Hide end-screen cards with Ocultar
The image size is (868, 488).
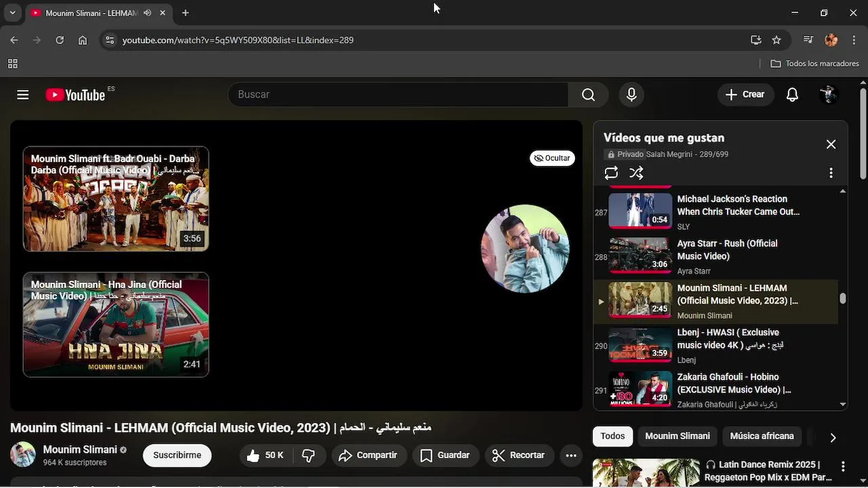[552, 158]
